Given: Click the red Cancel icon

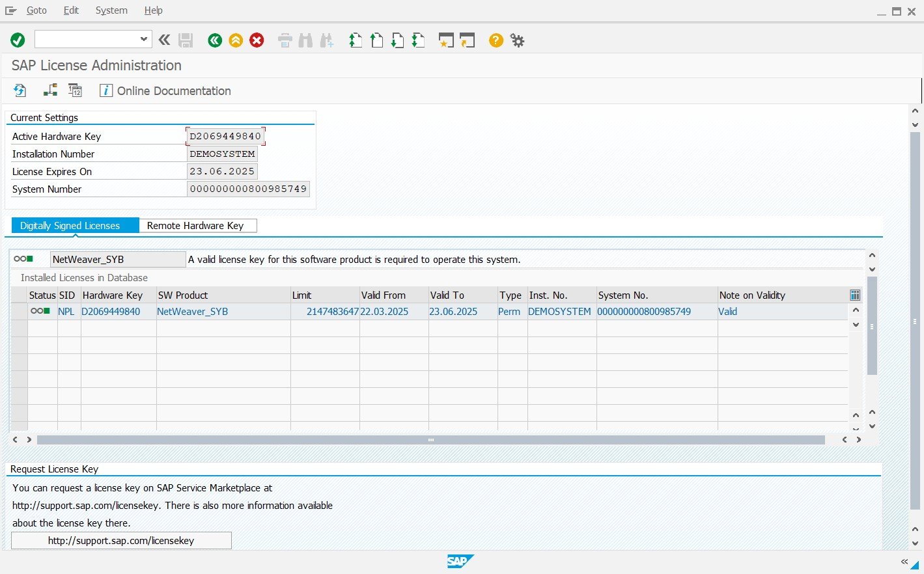Looking at the screenshot, I should (x=257, y=40).
